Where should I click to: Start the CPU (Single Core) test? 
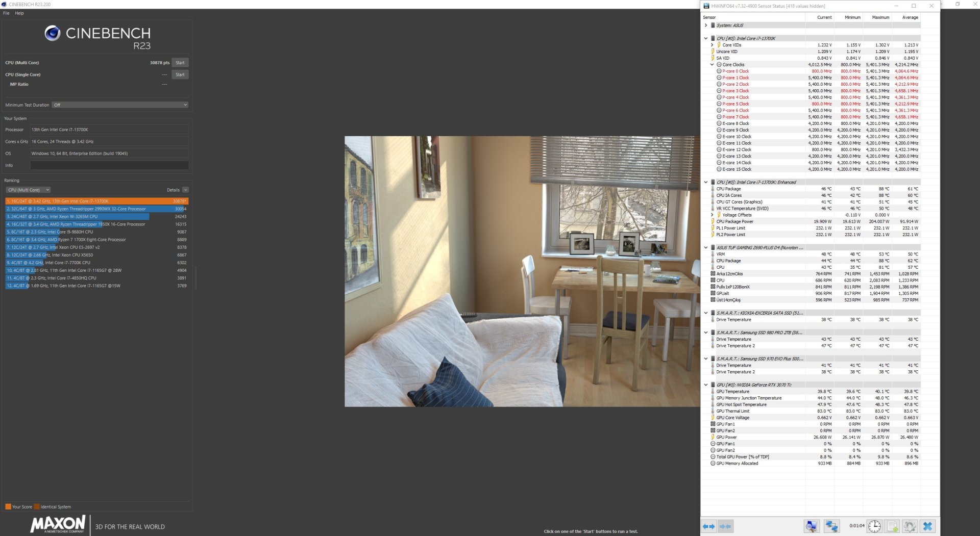[180, 74]
